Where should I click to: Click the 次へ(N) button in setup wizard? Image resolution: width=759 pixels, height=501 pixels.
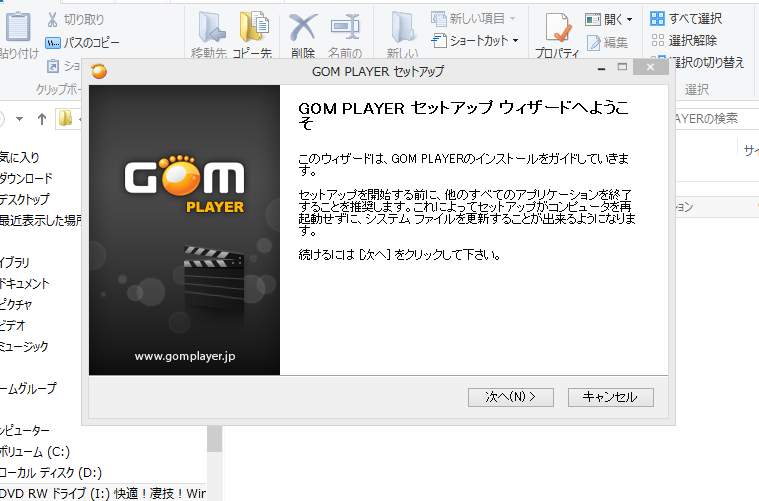click(x=511, y=397)
